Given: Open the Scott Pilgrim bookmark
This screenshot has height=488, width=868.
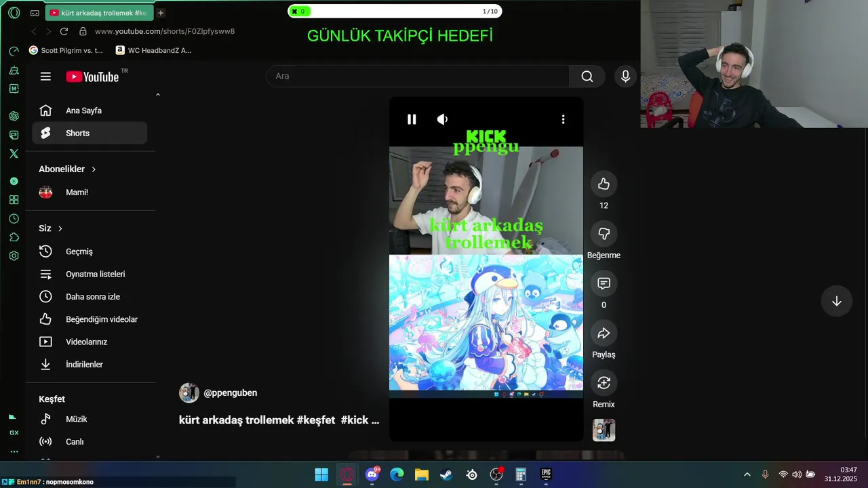Looking at the screenshot, I should 66,50.
